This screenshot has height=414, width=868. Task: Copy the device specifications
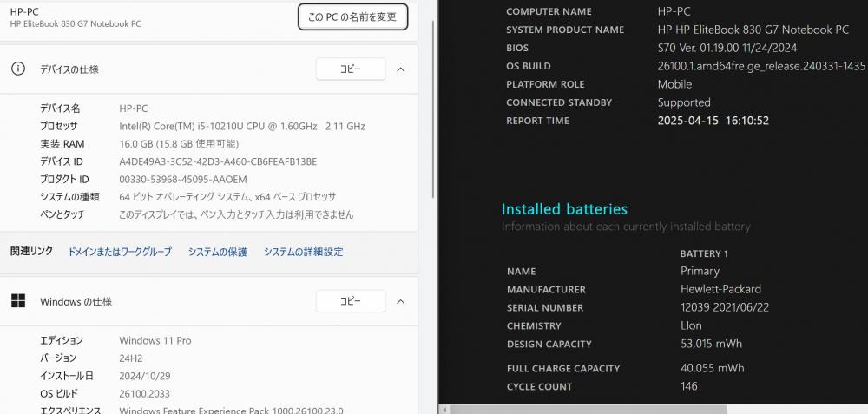click(x=351, y=69)
